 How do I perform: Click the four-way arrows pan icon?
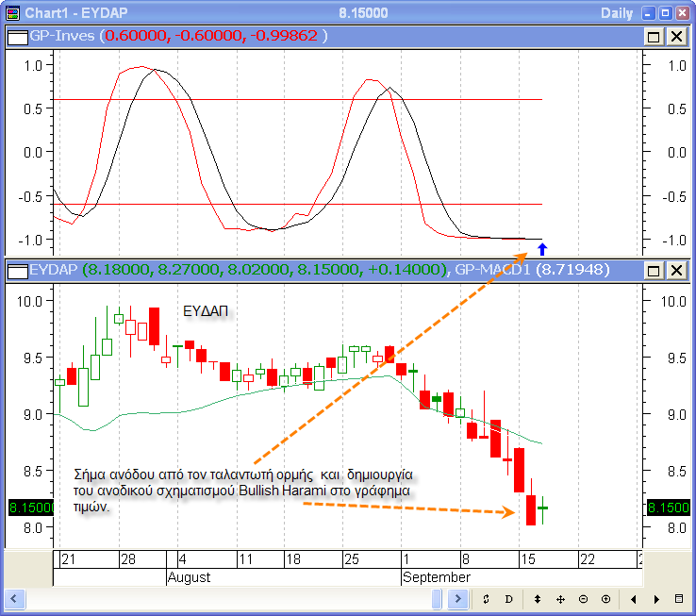560,599
